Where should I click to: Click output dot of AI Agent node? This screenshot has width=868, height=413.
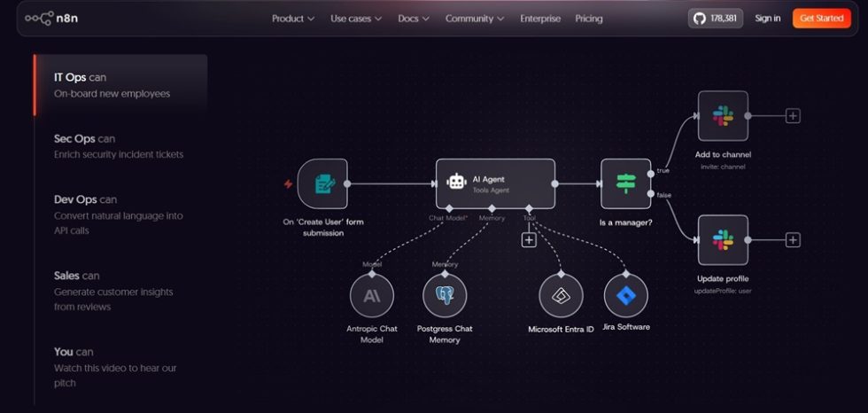point(554,183)
